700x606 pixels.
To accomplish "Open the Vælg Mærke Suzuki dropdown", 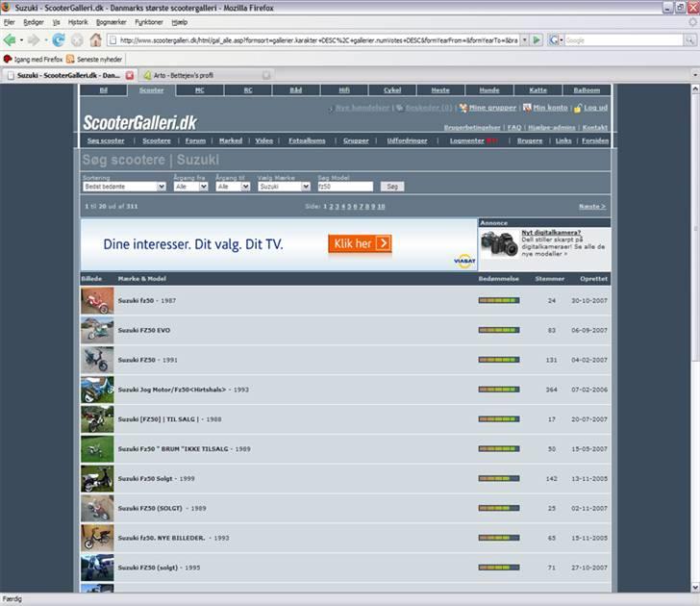I will (285, 187).
